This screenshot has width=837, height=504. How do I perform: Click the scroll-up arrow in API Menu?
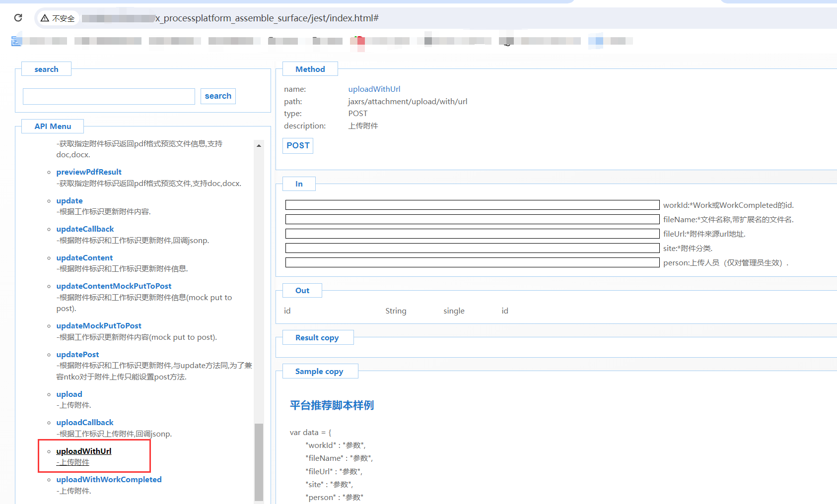pos(259,146)
